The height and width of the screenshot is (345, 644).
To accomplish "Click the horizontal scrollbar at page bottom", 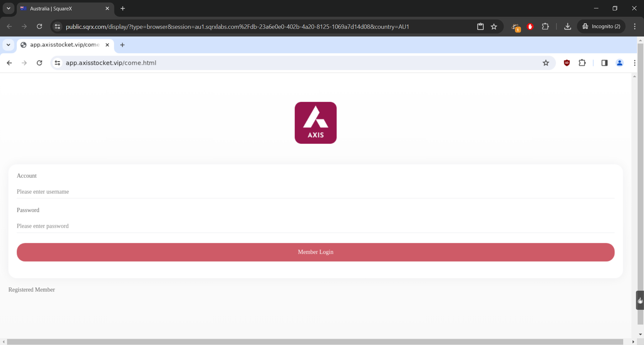I will pos(315,342).
